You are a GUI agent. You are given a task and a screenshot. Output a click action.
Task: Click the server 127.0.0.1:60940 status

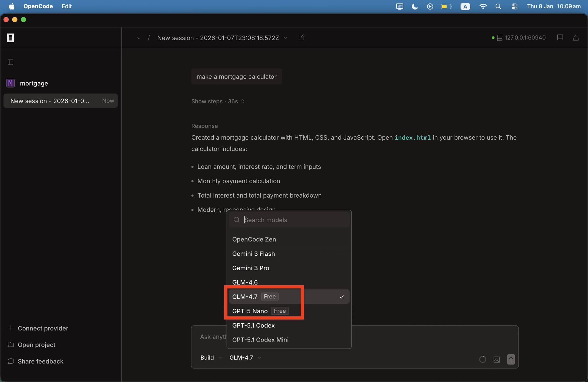pos(519,38)
